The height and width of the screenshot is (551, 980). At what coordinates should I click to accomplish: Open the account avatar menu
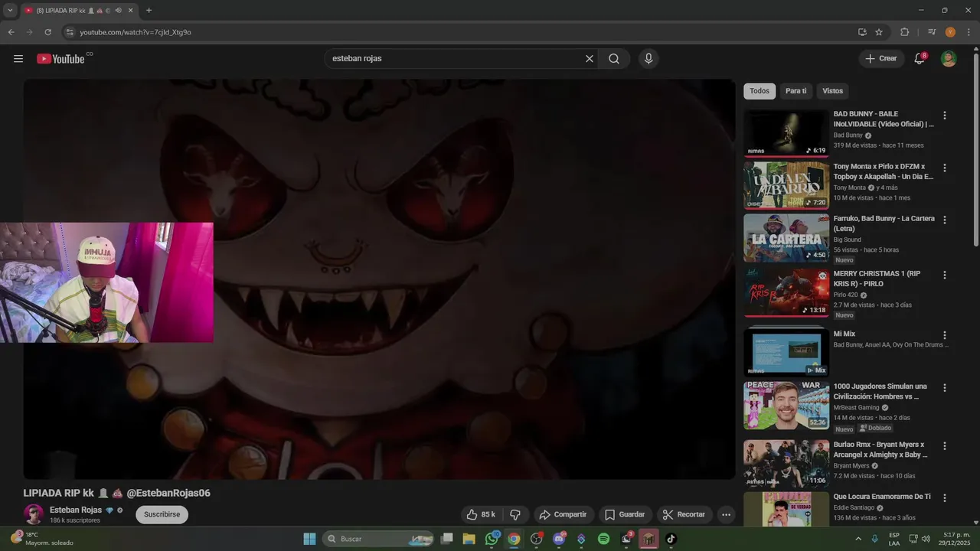(x=949, y=59)
